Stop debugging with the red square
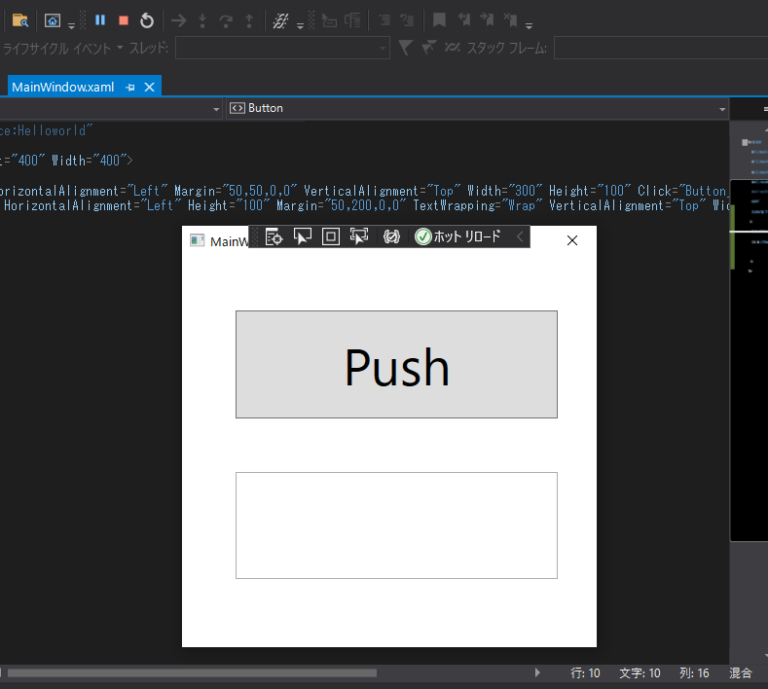Image resolution: width=768 pixels, height=689 pixels. point(123,20)
